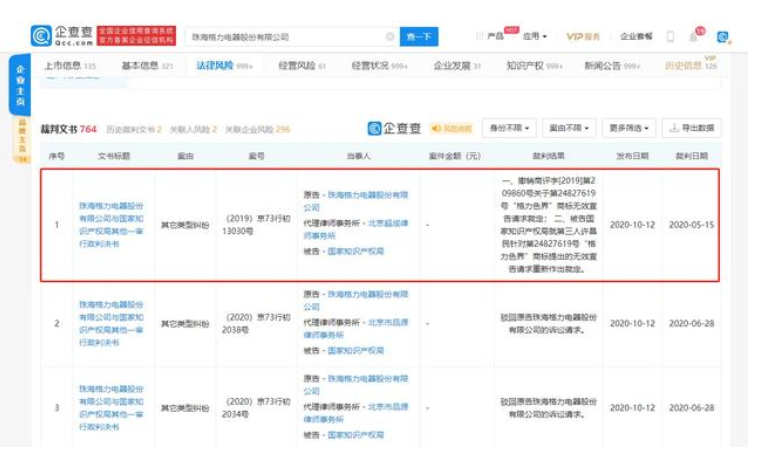
Task: Click the 导出数据 export button
Action: (691, 128)
